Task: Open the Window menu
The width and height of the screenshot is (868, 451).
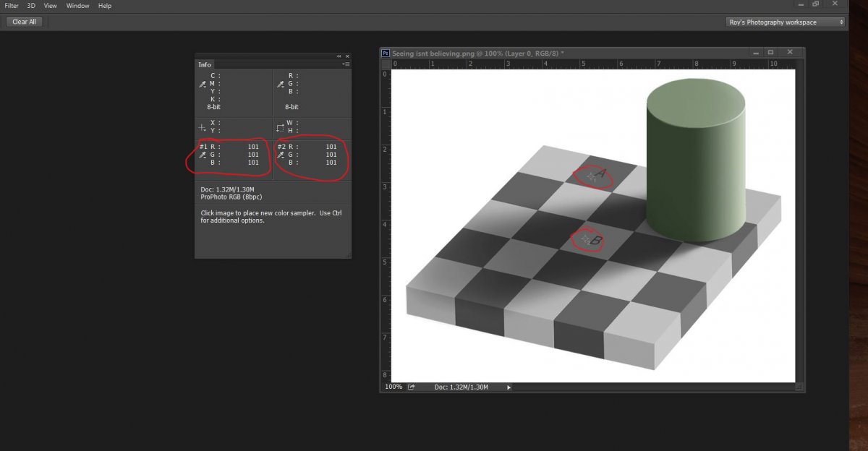Action: pyautogui.click(x=77, y=6)
